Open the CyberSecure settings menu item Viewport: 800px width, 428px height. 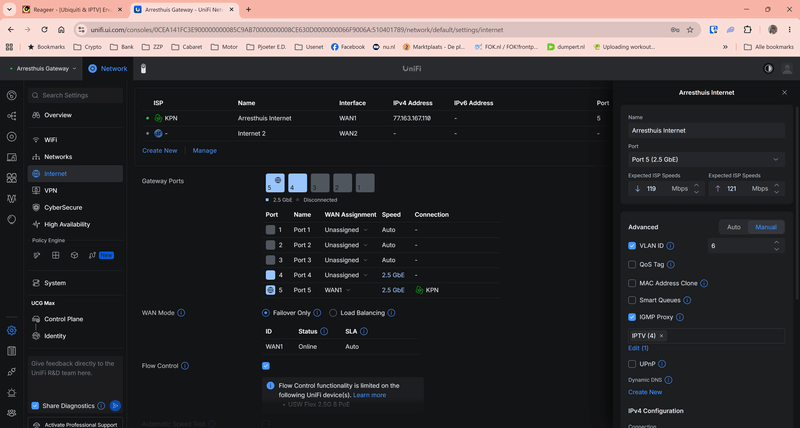75,208
